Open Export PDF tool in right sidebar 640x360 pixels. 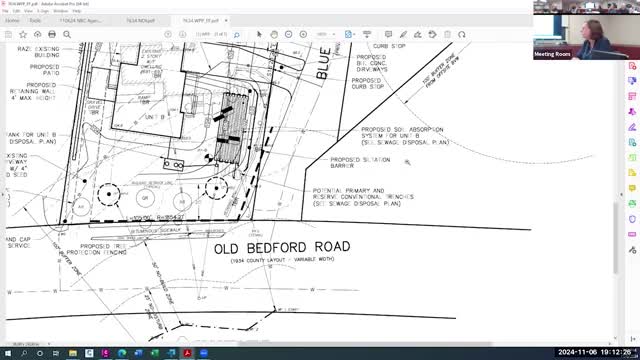click(x=632, y=81)
